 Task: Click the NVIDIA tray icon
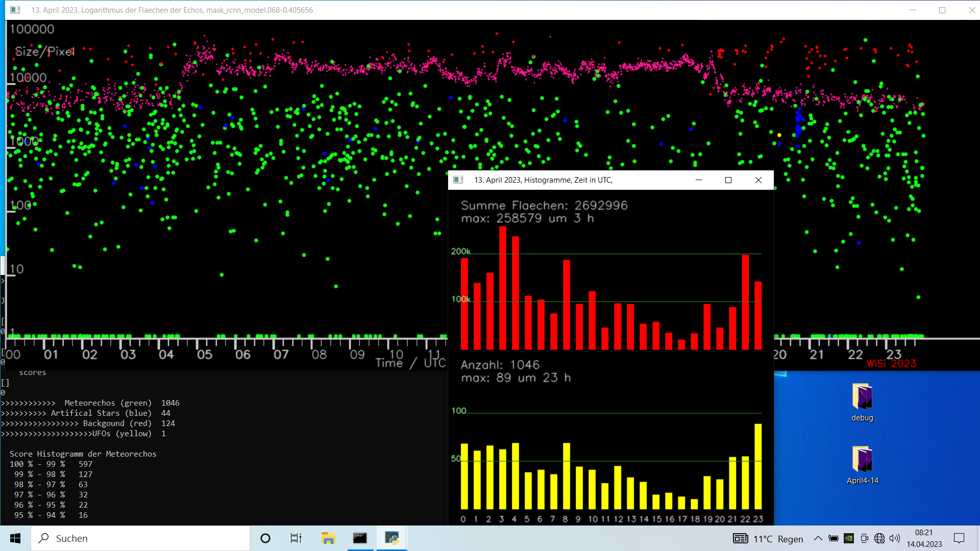pyautogui.click(x=849, y=538)
